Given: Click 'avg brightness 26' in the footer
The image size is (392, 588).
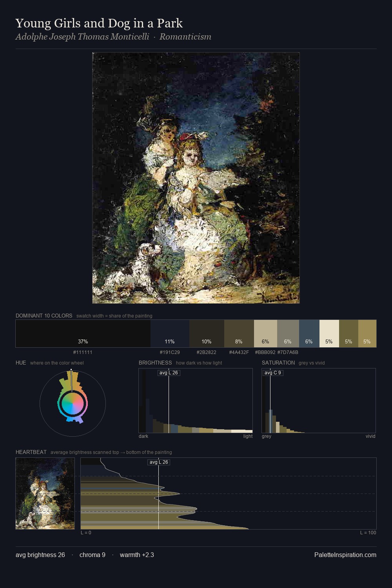Looking at the screenshot, I should click(40, 555).
